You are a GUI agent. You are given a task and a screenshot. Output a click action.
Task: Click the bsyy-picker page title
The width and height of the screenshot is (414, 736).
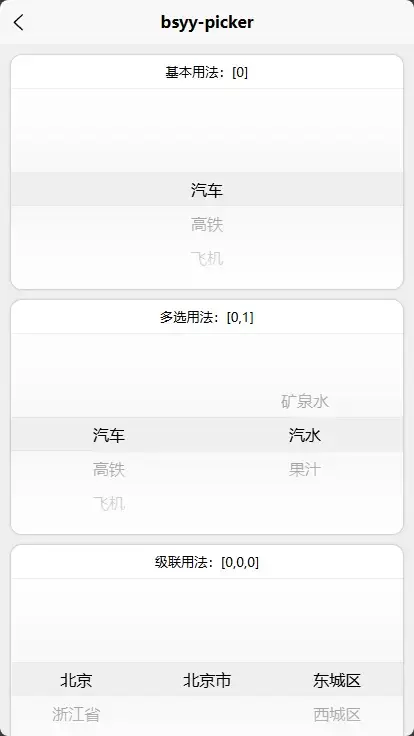coord(207,22)
